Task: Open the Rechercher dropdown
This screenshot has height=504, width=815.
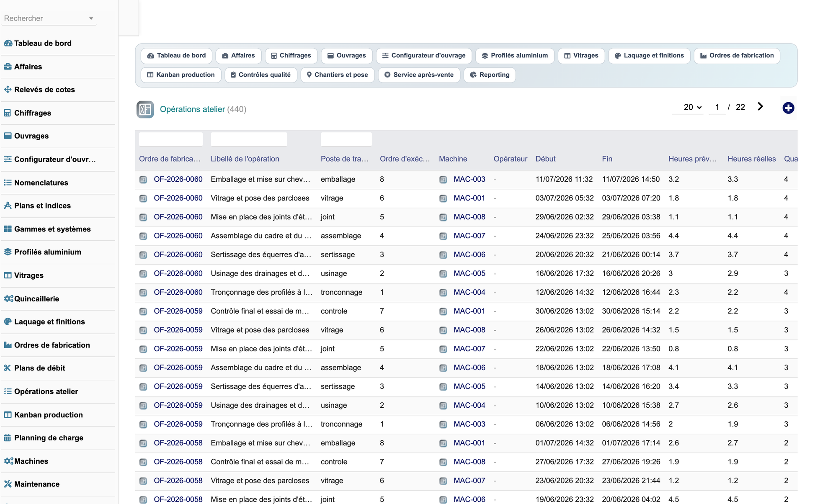Action: pos(49,18)
